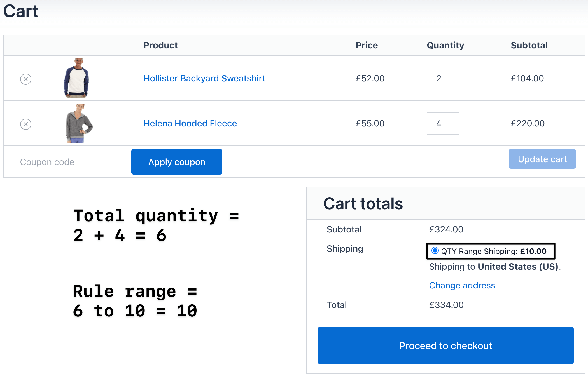Screen dimensions: 588x376
Task: Click the sweatshirt quantity field
Action: [443, 78]
